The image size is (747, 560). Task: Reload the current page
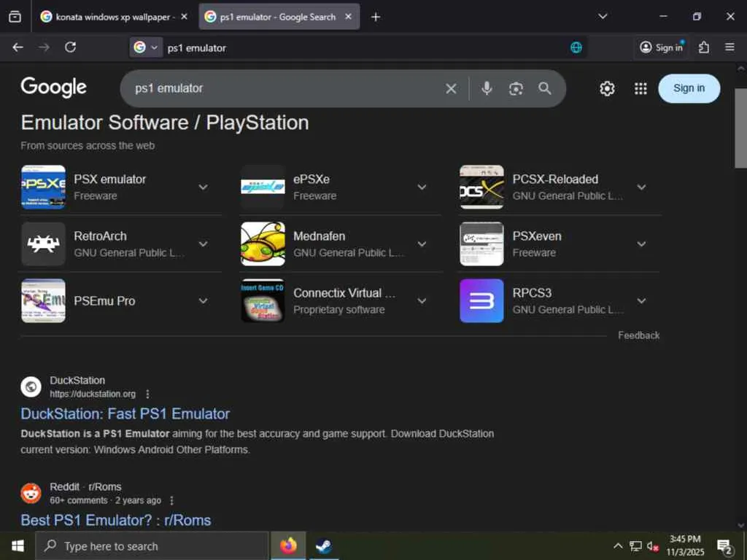[x=71, y=47]
